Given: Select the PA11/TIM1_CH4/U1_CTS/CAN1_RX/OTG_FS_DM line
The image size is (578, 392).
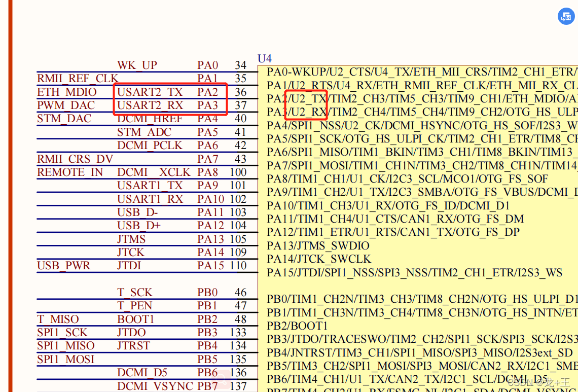Looking at the screenshot, I should coord(395,219).
